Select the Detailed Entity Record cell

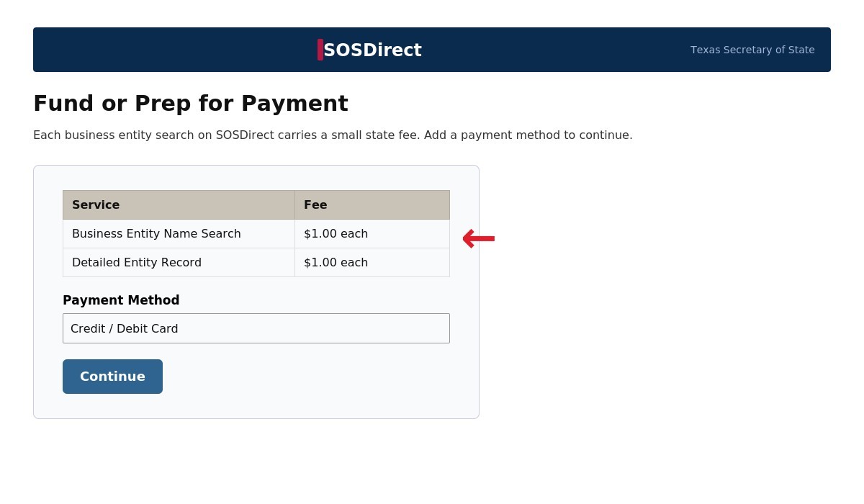click(x=179, y=263)
